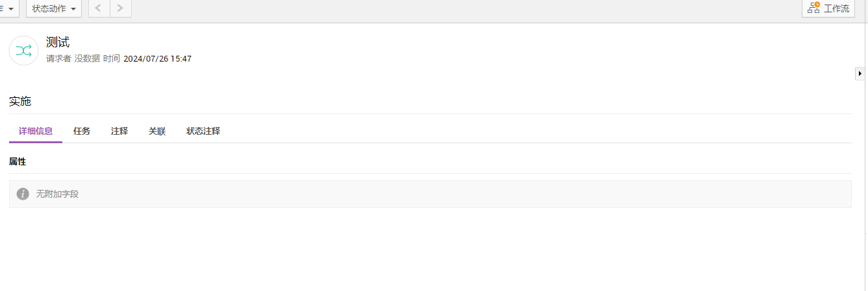The image size is (868, 291).
Task: Click the 实施 stage heading
Action: (x=20, y=101)
